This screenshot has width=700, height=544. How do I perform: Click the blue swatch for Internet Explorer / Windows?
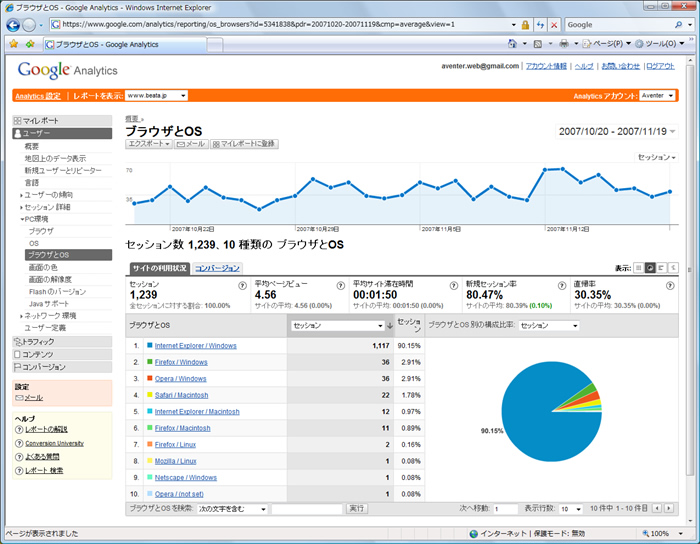150,345
